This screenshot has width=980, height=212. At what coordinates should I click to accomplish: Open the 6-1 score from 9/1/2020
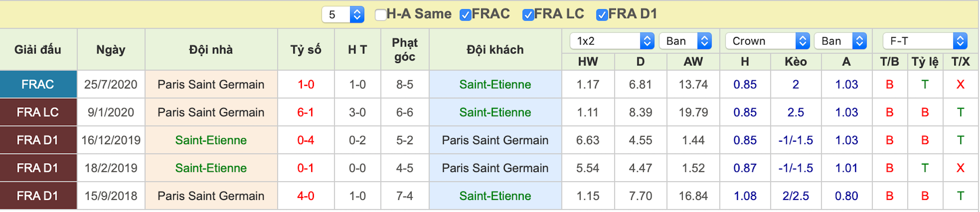click(305, 112)
